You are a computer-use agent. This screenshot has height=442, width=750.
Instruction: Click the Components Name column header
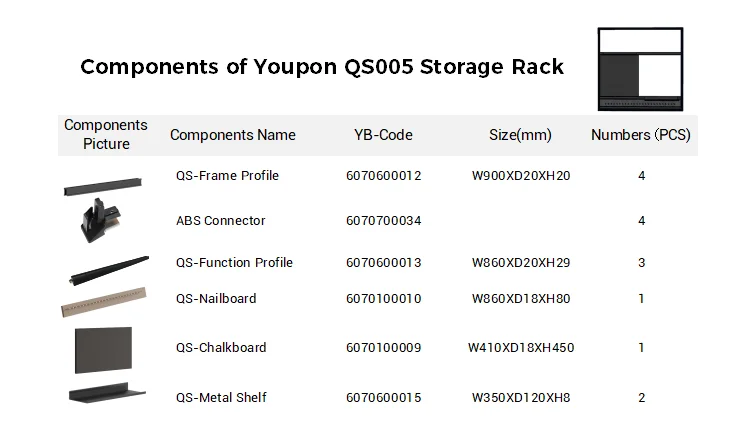coord(233,135)
